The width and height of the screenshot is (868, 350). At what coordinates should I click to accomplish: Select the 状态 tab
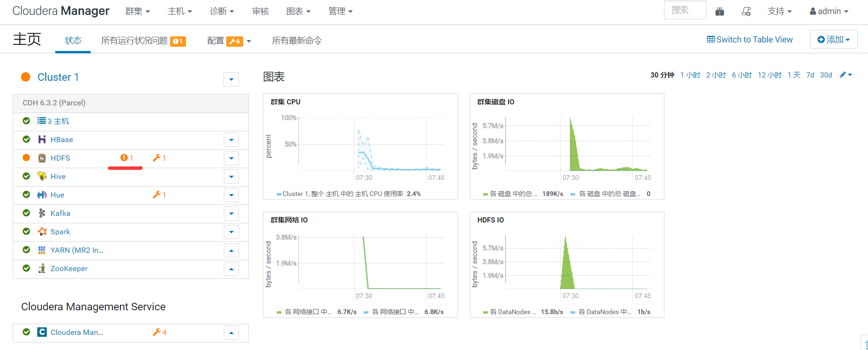click(x=73, y=41)
